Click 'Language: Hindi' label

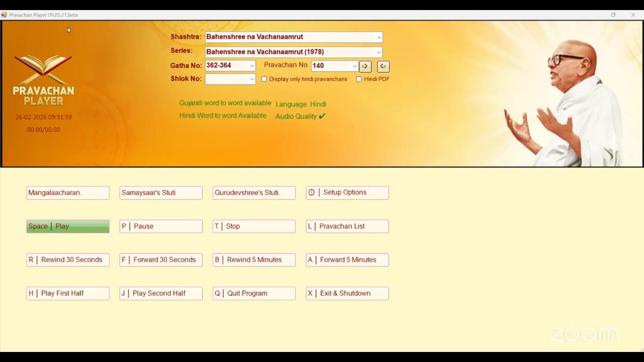[301, 104]
